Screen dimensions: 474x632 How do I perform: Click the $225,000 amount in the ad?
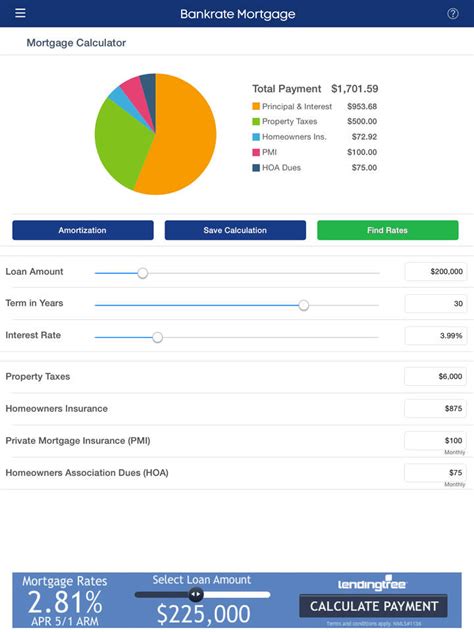pyautogui.click(x=204, y=614)
